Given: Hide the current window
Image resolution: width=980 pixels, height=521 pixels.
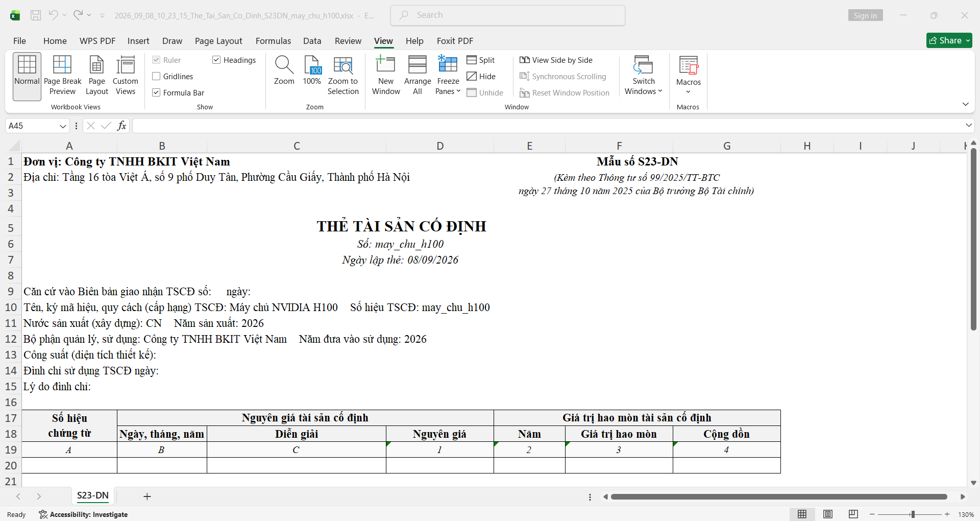Looking at the screenshot, I should [481, 77].
